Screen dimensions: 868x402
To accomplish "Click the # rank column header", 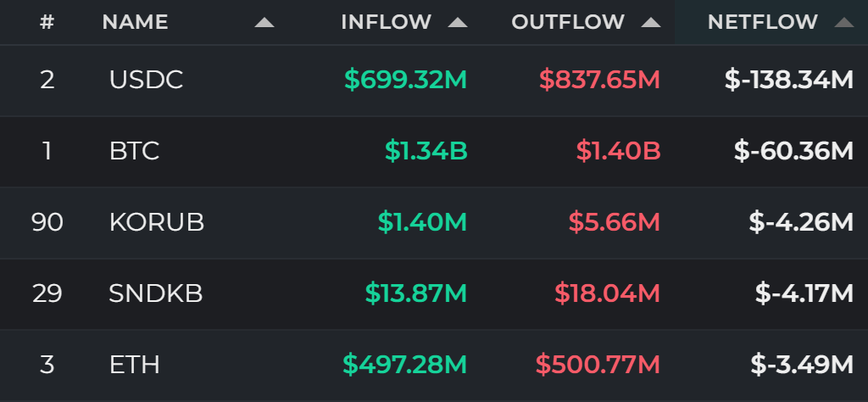I will (x=47, y=22).
